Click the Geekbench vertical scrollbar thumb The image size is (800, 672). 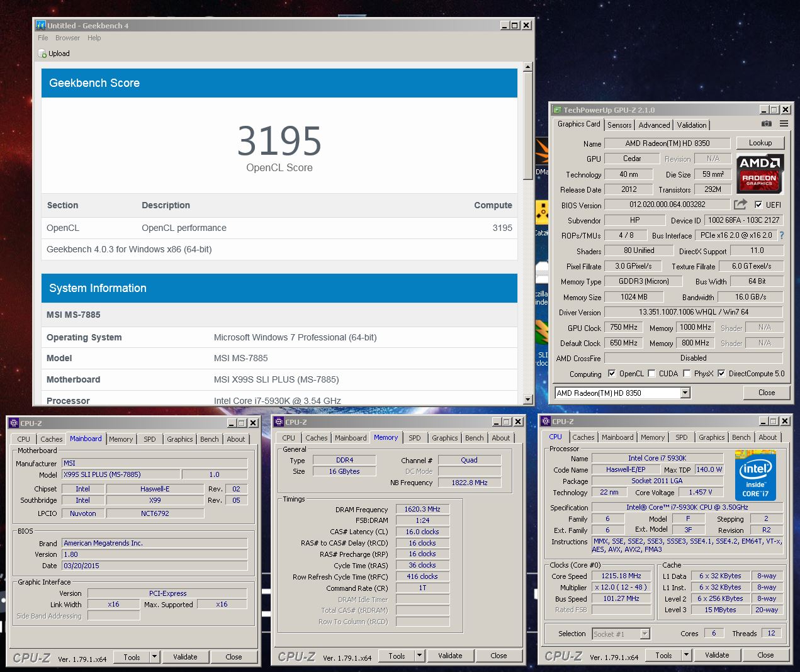[x=527, y=126]
